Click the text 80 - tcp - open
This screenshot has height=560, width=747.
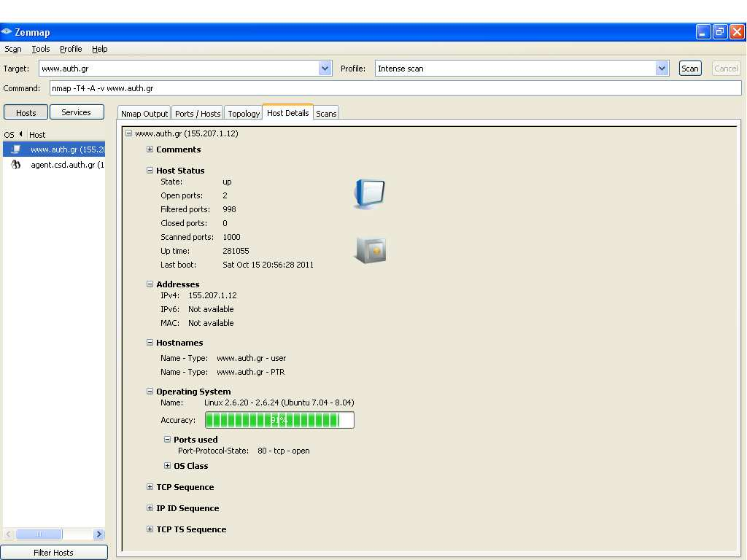284,451
